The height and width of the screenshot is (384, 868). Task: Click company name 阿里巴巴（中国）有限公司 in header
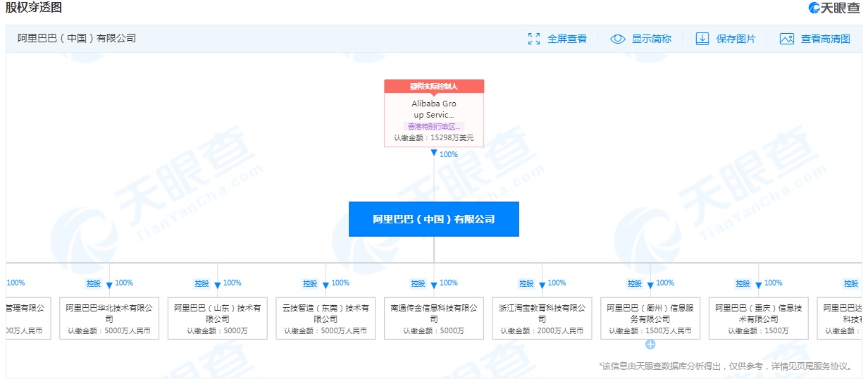tap(77, 39)
